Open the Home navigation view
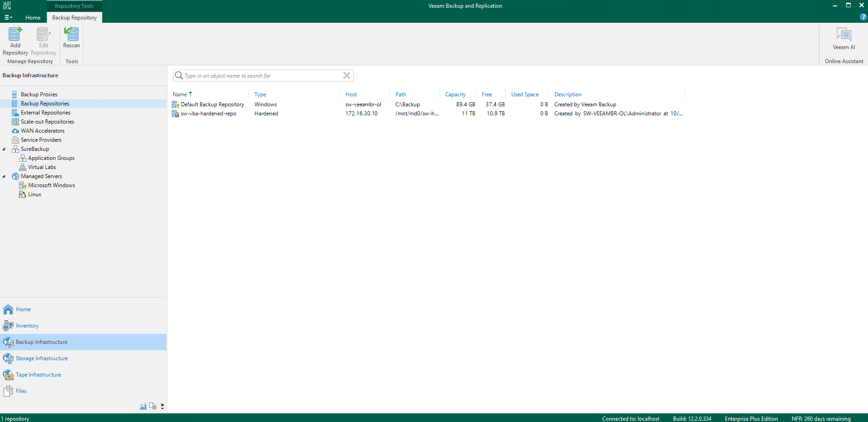This screenshot has width=868, height=422. [83, 309]
